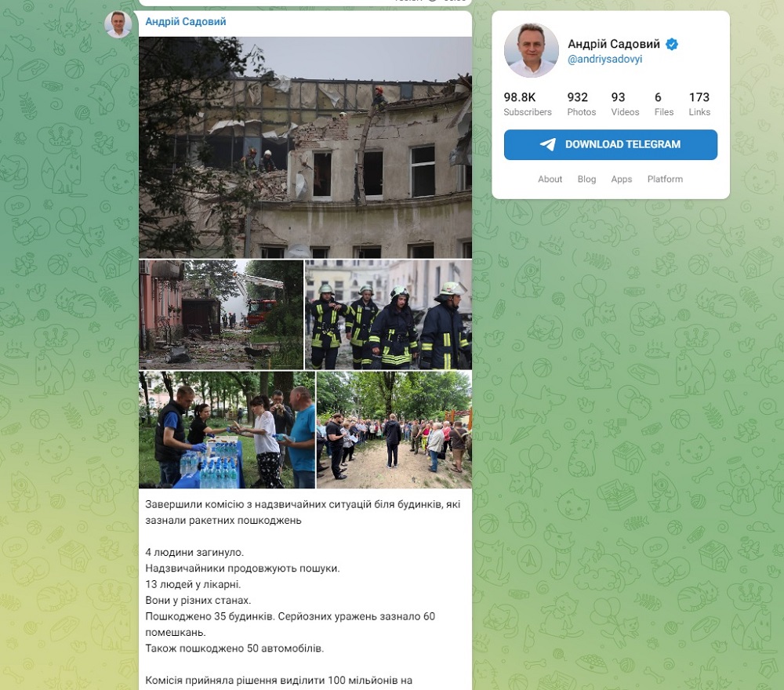Open the About link
Screen dimensions: 784x690
550,179
